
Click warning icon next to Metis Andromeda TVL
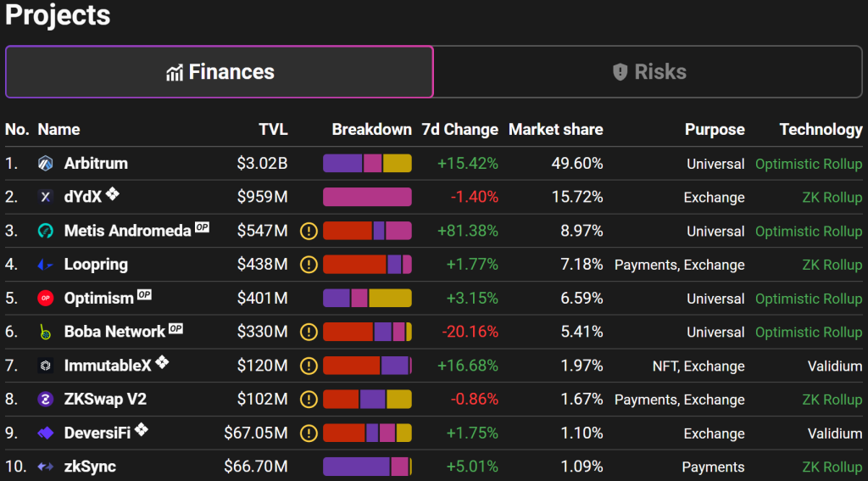(x=309, y=231)
